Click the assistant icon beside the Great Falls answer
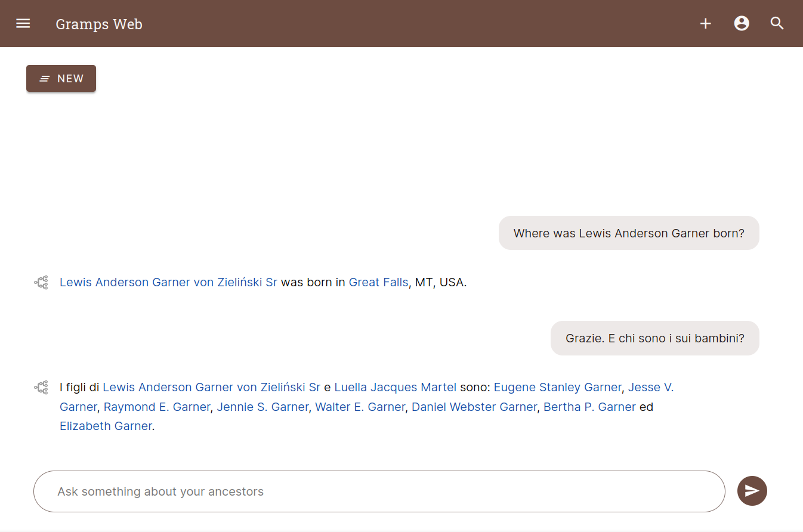This screenshot has width=803, height=532. coord(41,283)
